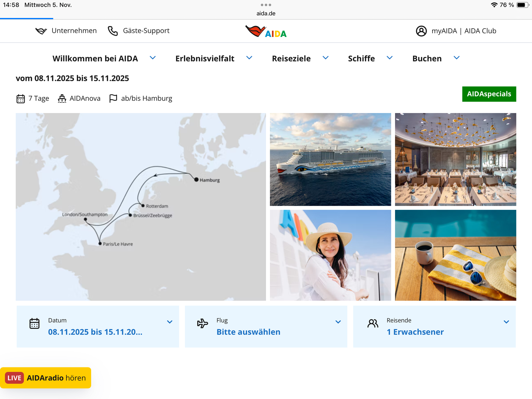Viewport: 532px width, 399px height.
Task: Expand the Datum date dropdown
Action: click(98, 327)
